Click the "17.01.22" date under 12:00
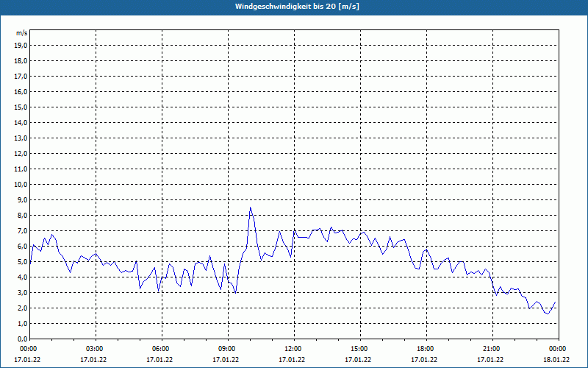 292,360
